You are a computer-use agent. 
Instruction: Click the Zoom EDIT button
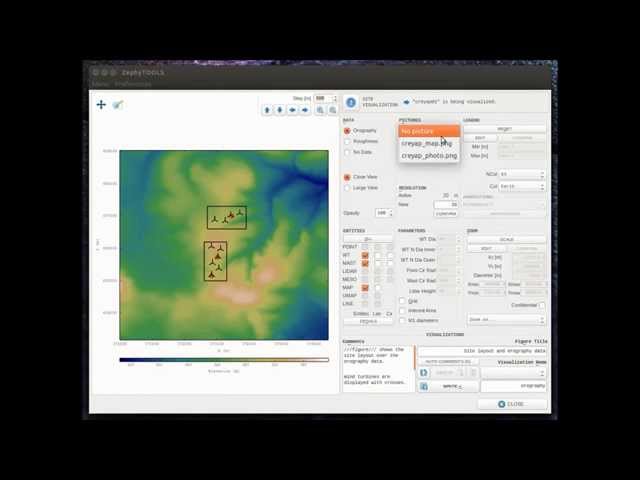(486, 249)
